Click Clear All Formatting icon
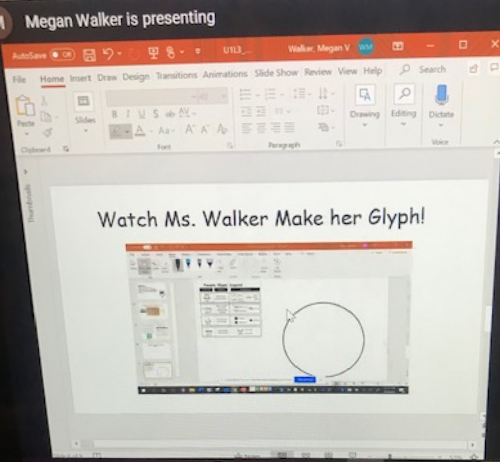Screen dimensions: 500x462 (222, 129)
